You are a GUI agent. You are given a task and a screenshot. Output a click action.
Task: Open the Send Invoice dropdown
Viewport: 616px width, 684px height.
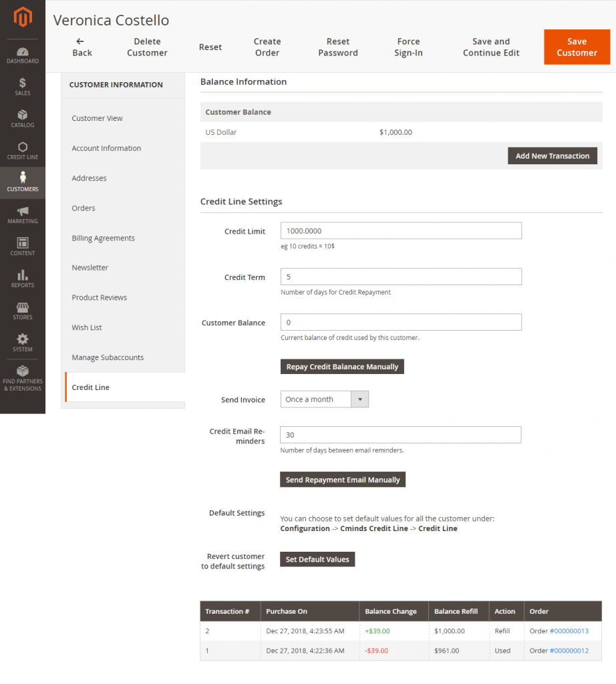(324, 399)
